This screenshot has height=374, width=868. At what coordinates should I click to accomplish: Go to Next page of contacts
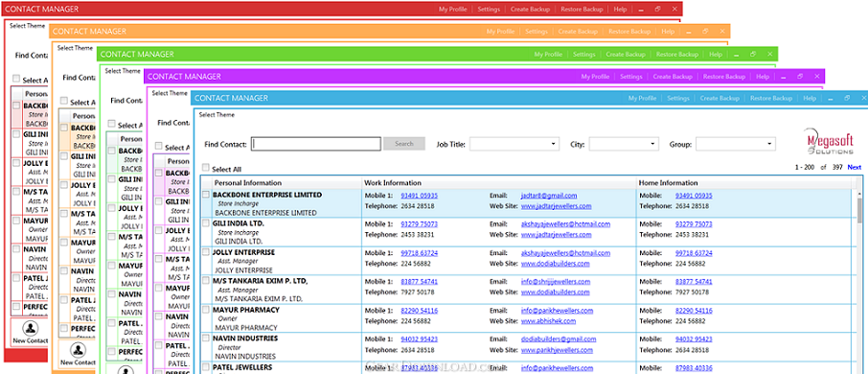pyautogui.click(x=855, y=167)
